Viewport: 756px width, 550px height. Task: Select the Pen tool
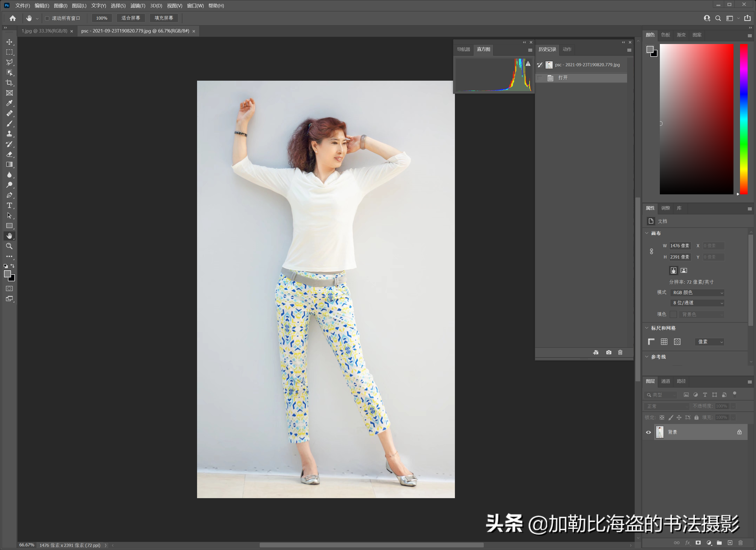pos(9,195)
